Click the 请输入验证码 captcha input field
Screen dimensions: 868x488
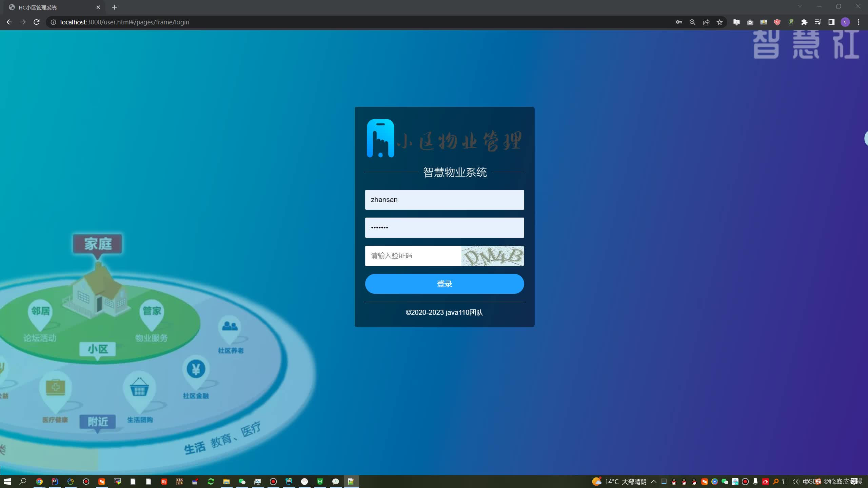[x=413, y=256]
